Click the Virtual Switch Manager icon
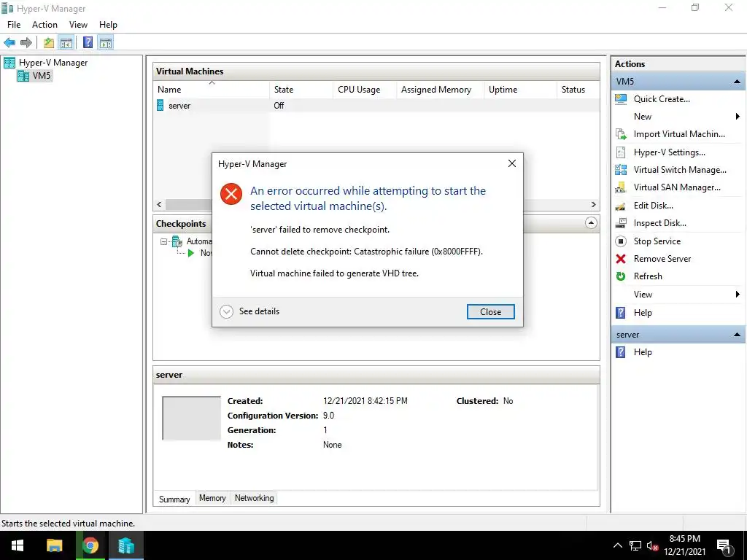Image resolution: width=747 pixels, height=560 pixels. pyautogui.click(x=621, y=169)
